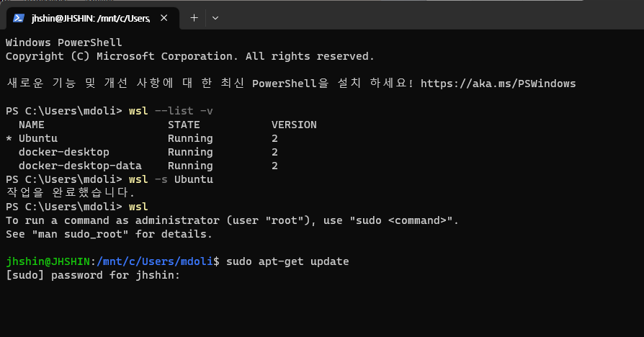The width and height of the screenshot is (644, 337).
Task: Click the '* Ubuntu' distribution row name
Action: click(x=32, y=138)
